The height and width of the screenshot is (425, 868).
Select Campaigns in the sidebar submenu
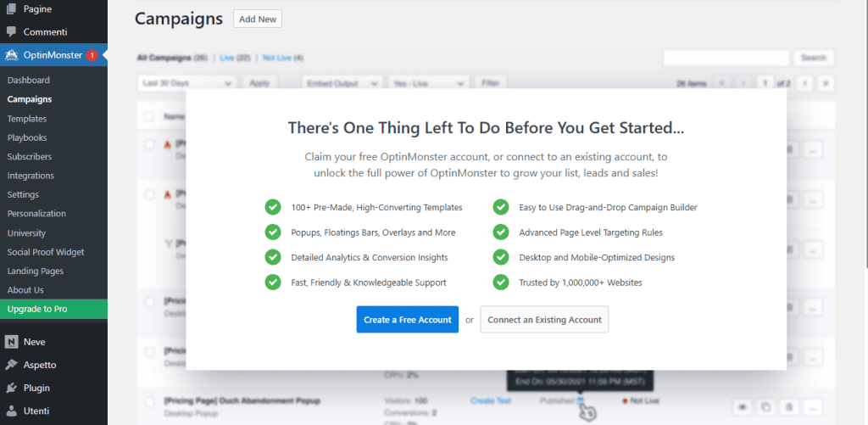30,100
